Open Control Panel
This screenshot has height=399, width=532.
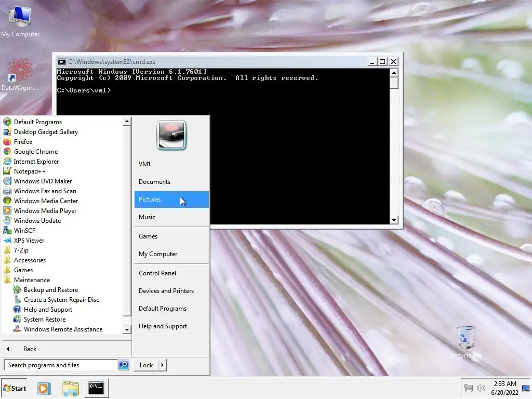tap(171, 273)
